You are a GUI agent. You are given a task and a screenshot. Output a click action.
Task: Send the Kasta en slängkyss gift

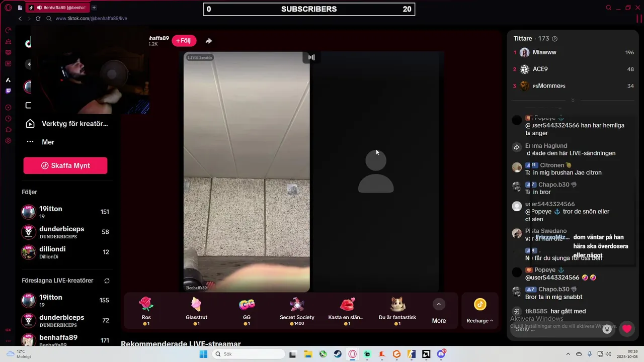346,311
